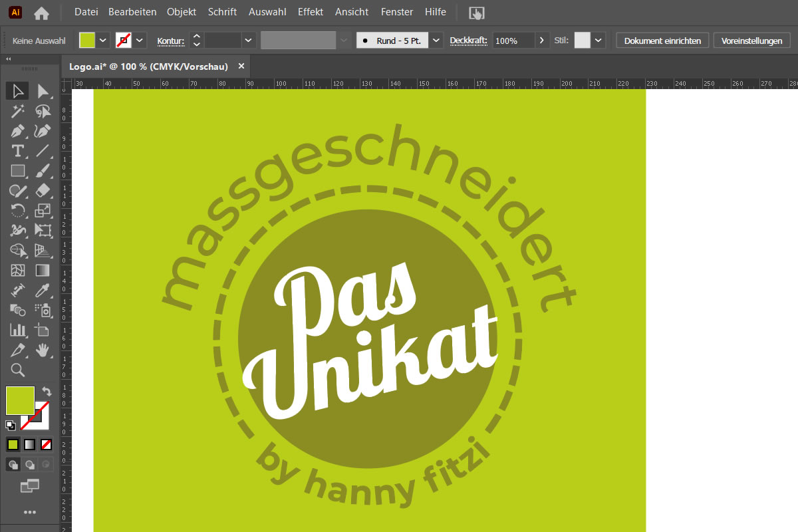
Task: Select the Paintbrush tool
Action: point(43,171)
